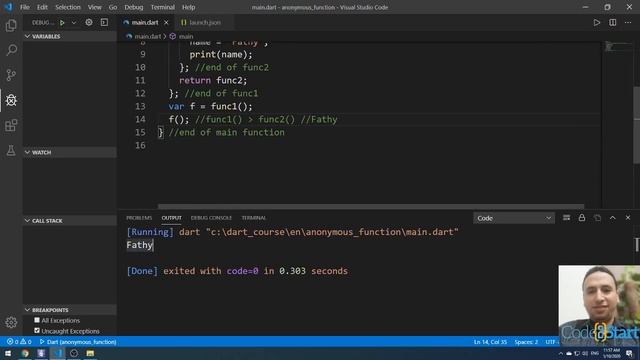Open the output log file icon
The width and height of the screenshot is (640, 360).
[598, 218]
